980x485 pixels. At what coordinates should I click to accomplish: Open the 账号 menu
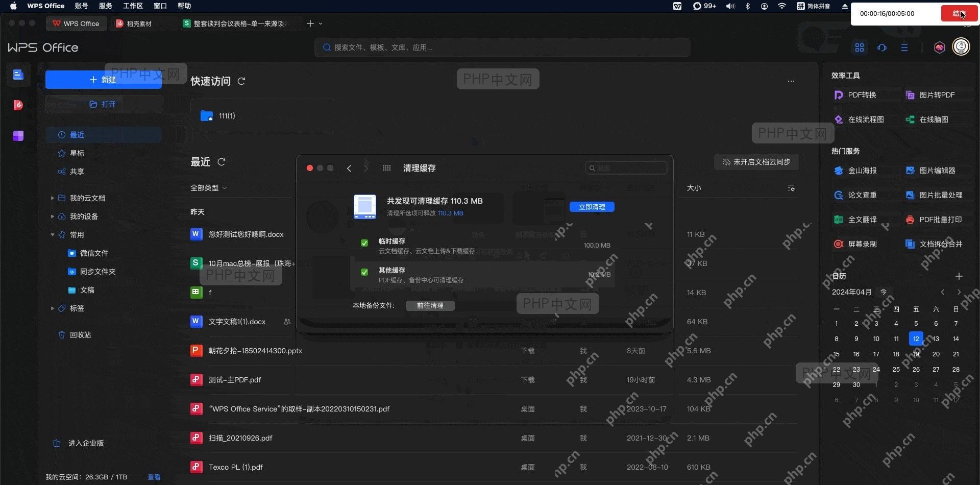click(82, 6)
